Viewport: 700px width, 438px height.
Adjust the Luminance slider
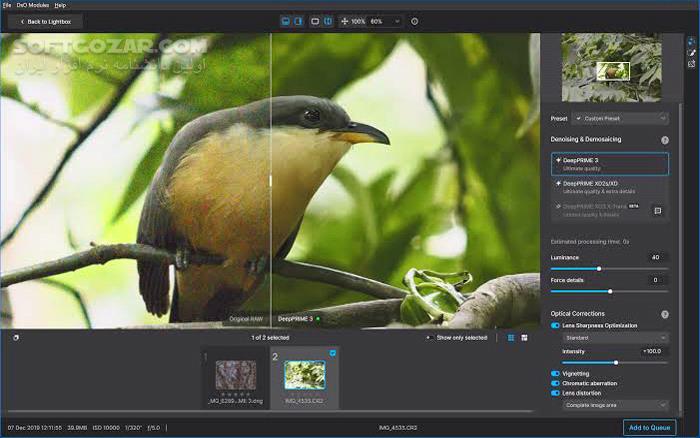(609, 269)
